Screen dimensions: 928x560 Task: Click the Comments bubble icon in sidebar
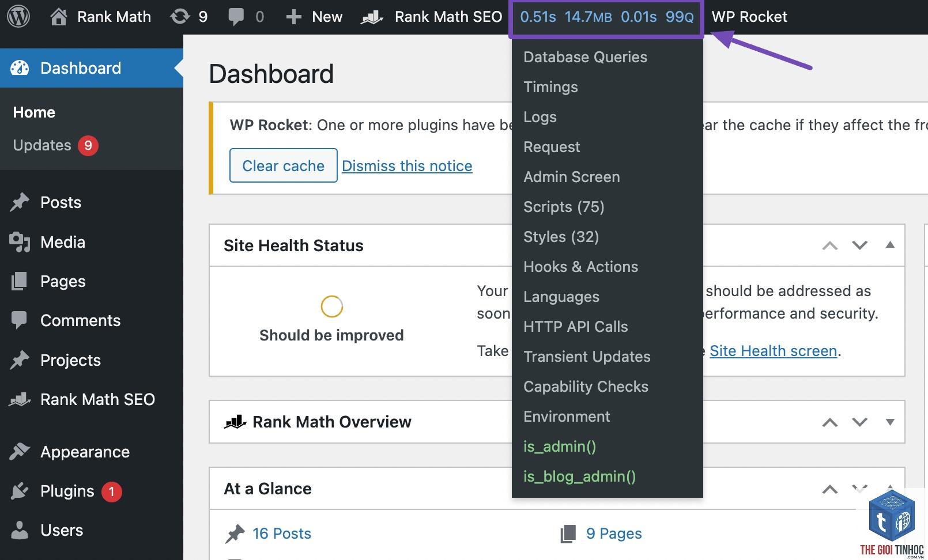click(x=19, y=320)
